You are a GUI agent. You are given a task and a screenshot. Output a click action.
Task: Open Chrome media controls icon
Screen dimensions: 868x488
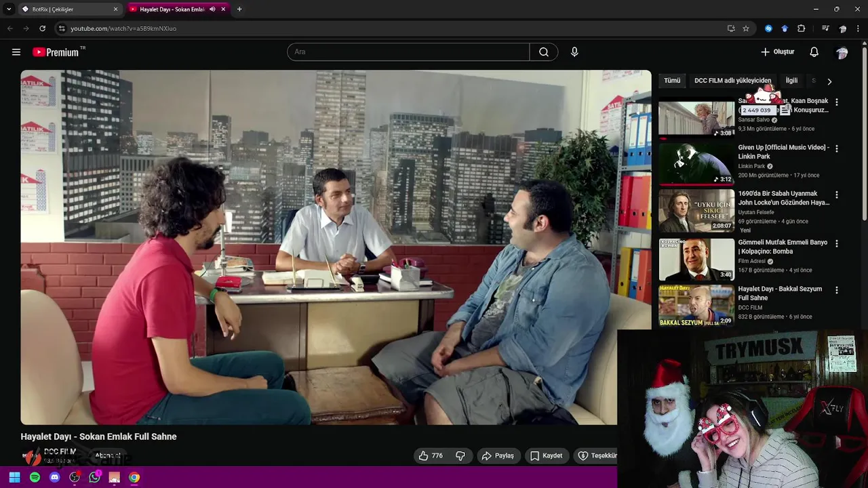tap(825, 28)
